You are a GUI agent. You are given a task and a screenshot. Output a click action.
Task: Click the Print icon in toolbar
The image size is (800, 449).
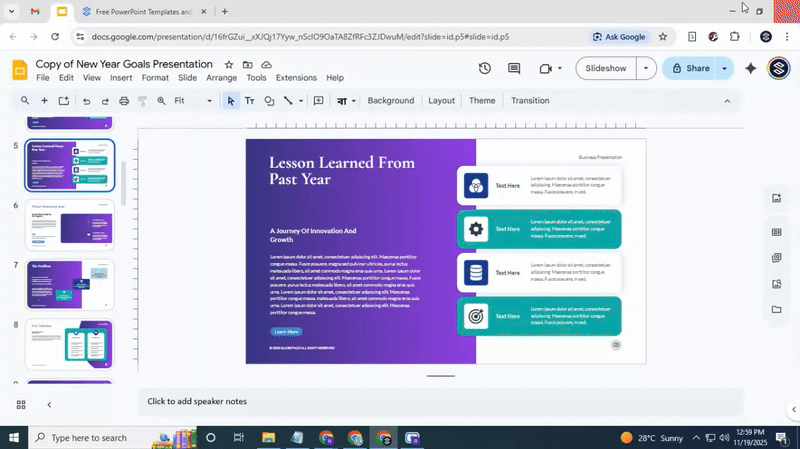pos(124,101)
